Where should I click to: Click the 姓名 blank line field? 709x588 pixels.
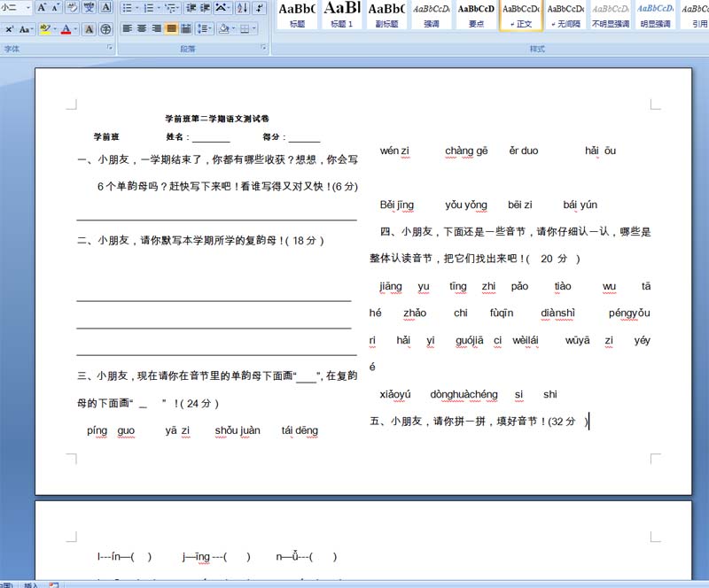[x=211, y=137]
